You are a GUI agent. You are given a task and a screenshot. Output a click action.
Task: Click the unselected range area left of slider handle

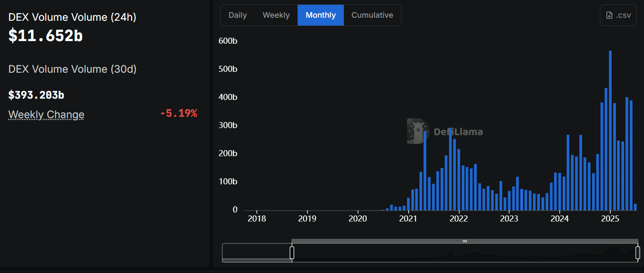click(257, 252)
